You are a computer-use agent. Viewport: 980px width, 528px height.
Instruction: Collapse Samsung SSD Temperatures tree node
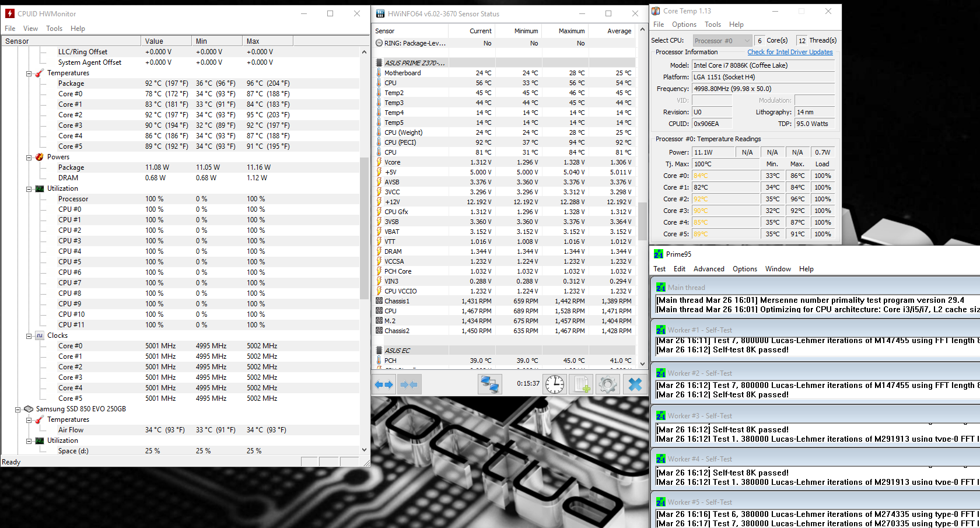pos(29,420)
